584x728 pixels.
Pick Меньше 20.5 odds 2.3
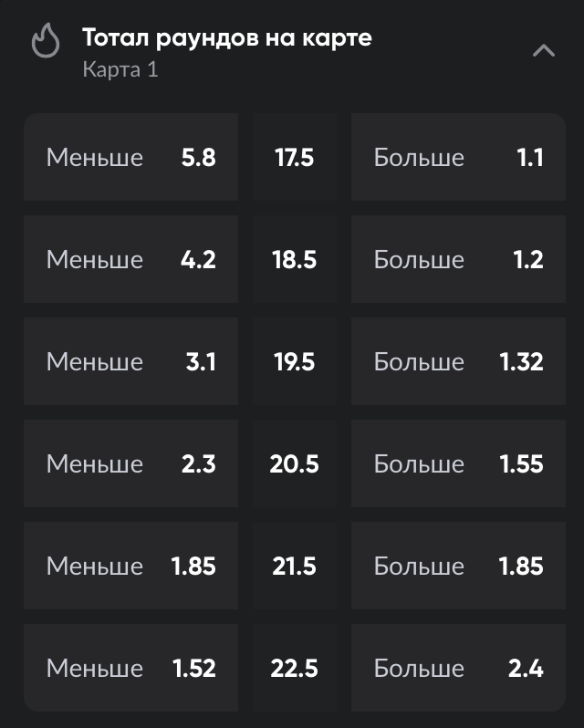click(x=130, y=464)
